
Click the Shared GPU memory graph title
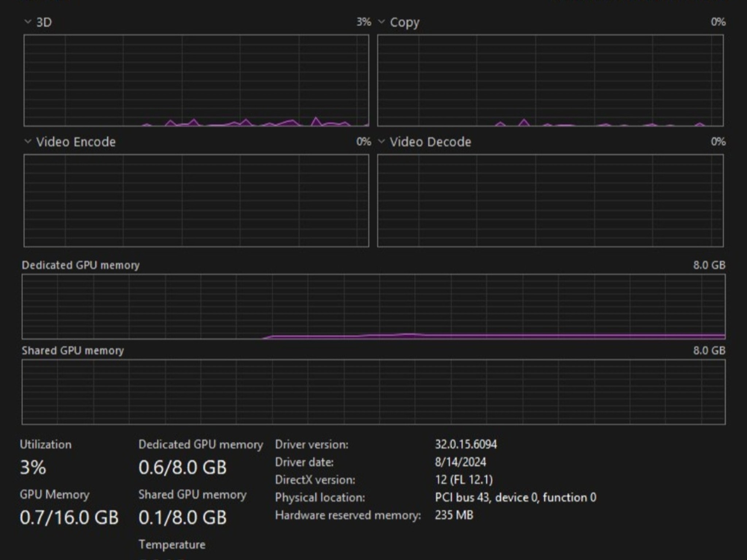73,350
